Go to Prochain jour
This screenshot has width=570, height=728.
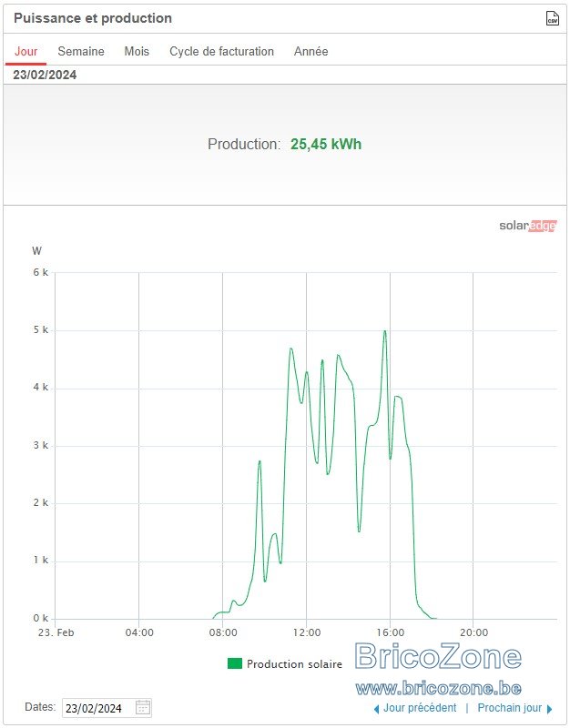(x=510, y=708)
